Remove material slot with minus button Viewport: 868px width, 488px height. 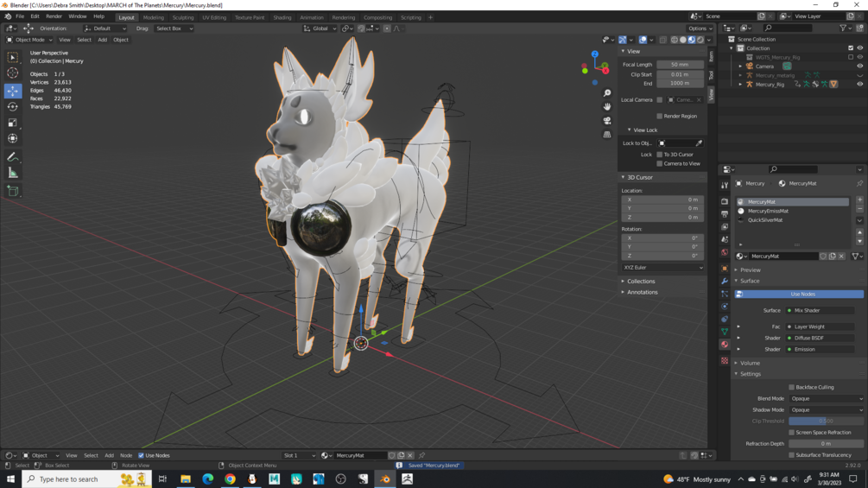point(859,209)
